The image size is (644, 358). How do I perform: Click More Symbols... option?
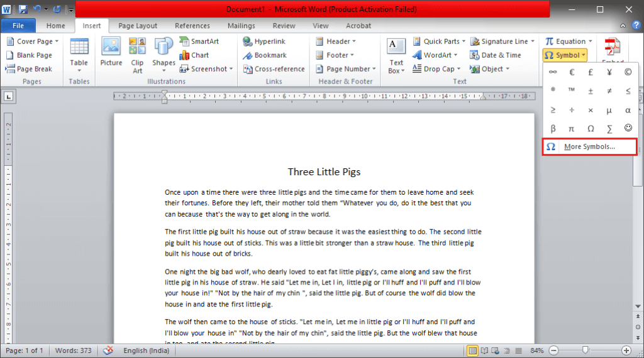pos(589,147)
